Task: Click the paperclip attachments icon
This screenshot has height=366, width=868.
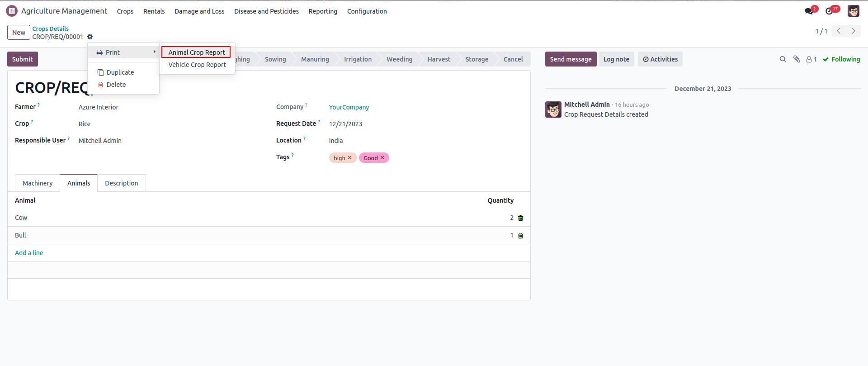Action: 797,59
